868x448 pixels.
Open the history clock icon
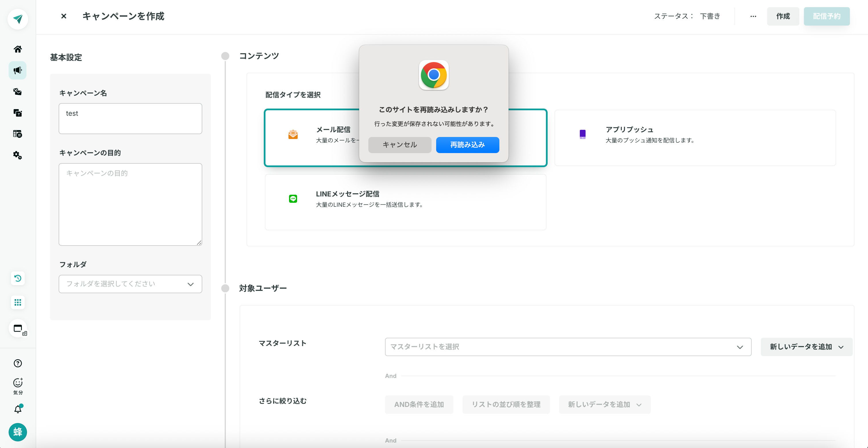[18, 278]
